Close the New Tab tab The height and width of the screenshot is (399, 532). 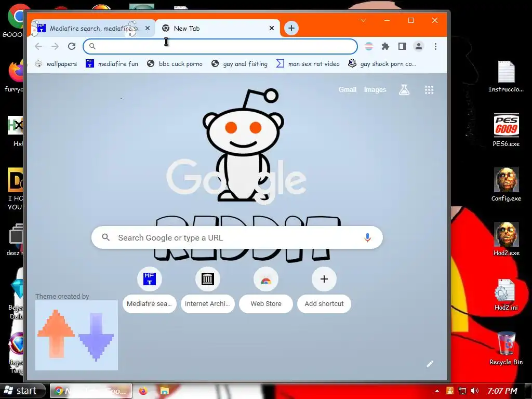pos(271,28)
